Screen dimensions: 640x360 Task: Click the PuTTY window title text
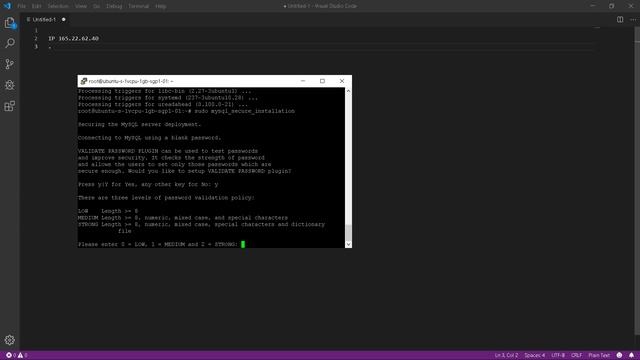131,81
